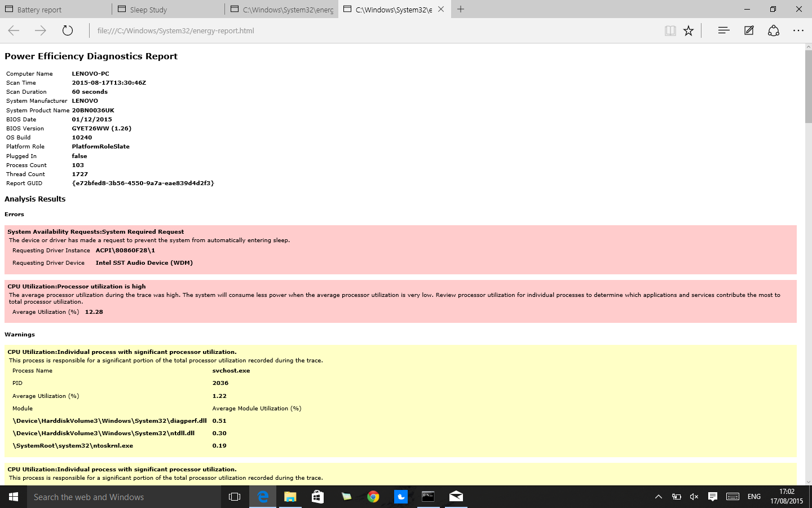
Task: Open touch keyboard tray icon
Action: (733, 497)
